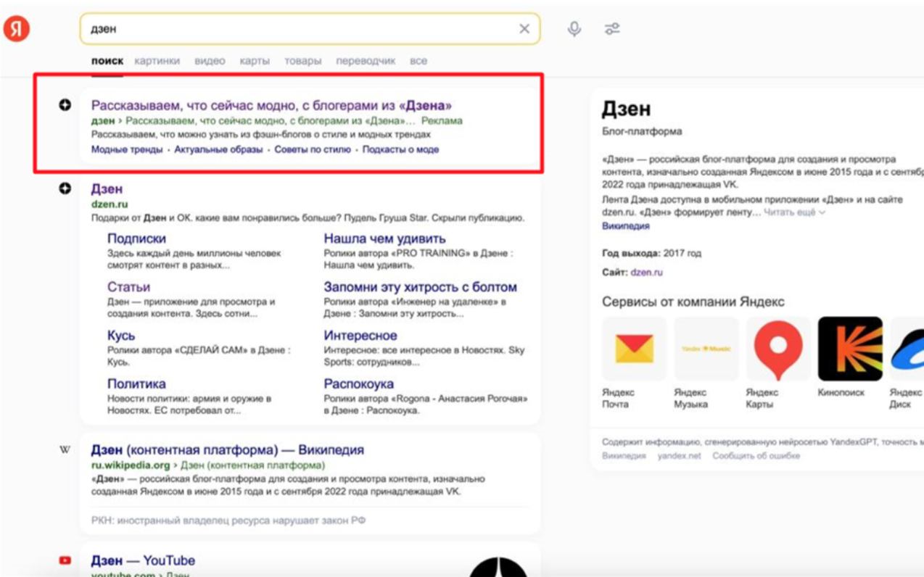Open the Советы по стилю sitelink
The height and width of the screenshot is (577, 924).
point(313,149)
